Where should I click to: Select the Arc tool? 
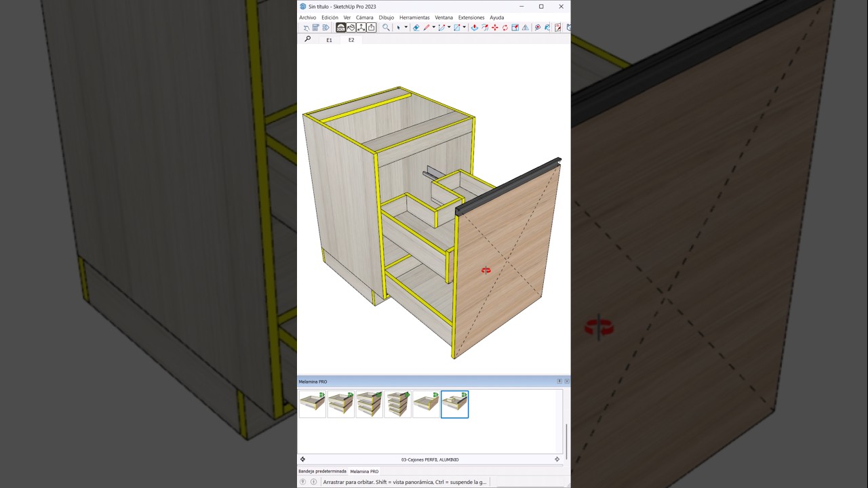[x=441, y=28]
